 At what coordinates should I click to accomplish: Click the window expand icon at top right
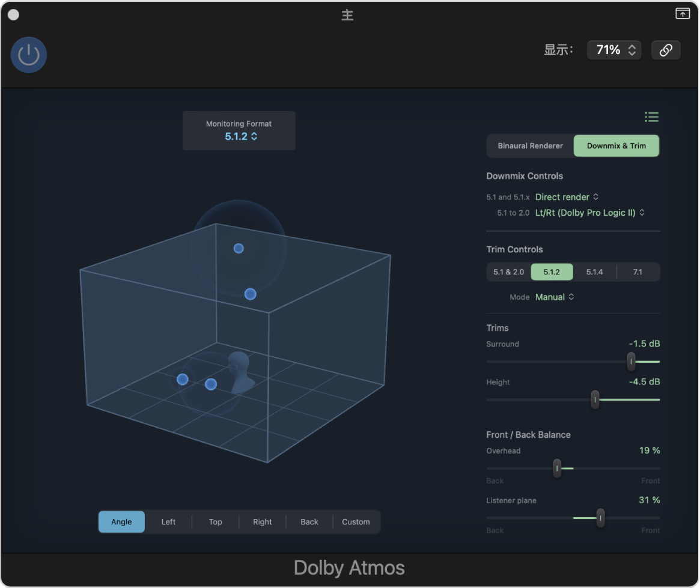coord(682,14)
